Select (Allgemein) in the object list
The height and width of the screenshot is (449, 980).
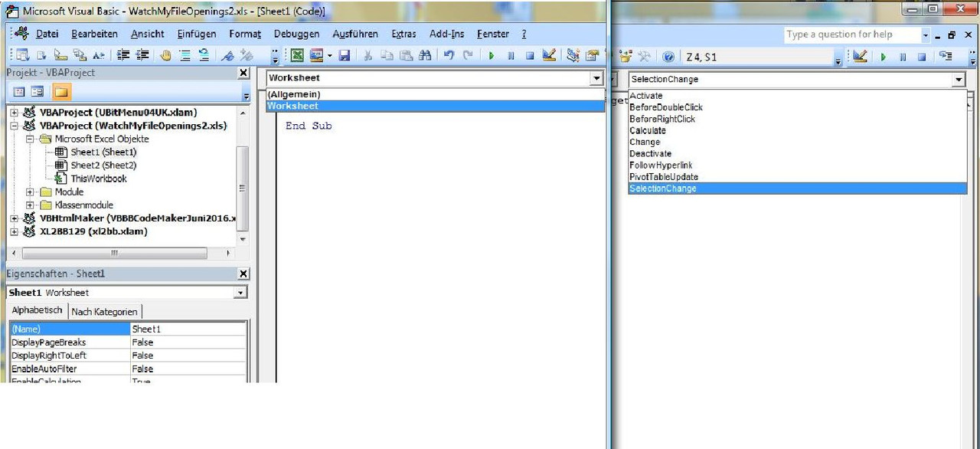tap(435, 94)
